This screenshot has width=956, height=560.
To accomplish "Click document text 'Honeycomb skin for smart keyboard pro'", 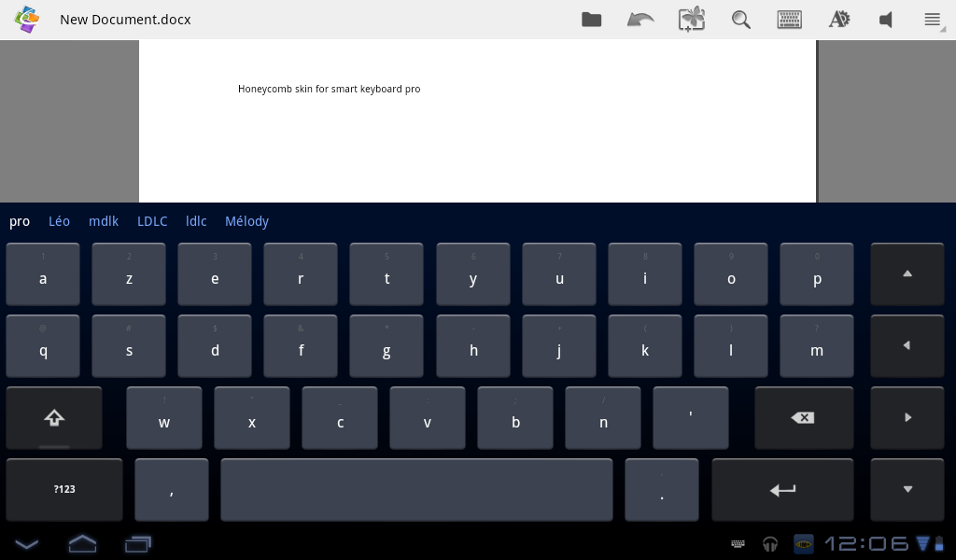I will (330, 89).
